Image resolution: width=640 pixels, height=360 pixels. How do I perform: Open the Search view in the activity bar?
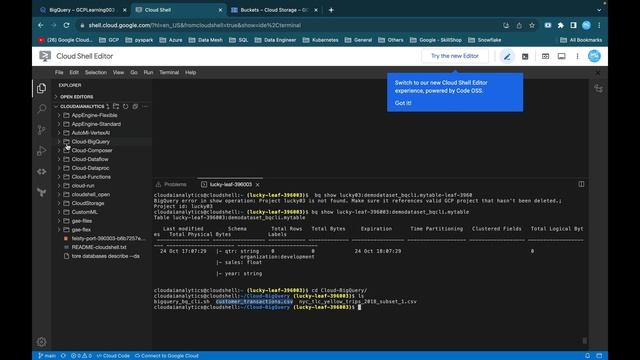click(42, 109)
